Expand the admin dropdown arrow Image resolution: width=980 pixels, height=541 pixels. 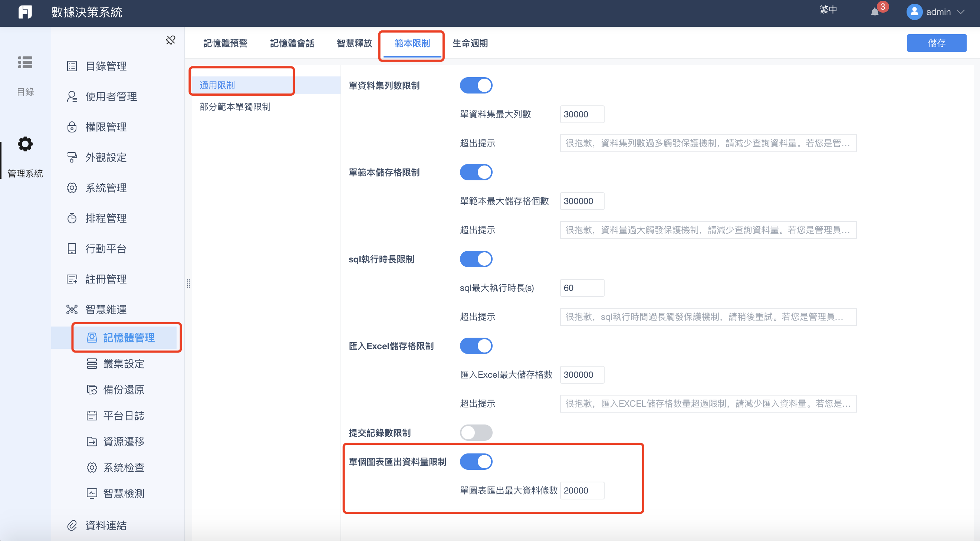point(961,12)
